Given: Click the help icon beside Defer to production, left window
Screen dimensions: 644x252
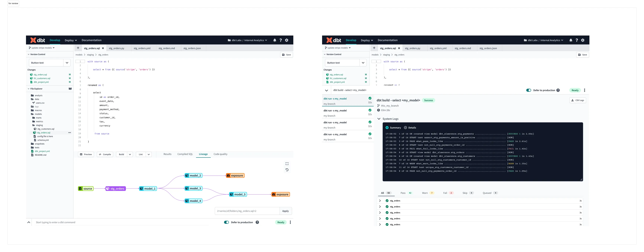Looking at the screenshot, I should (257, 222).
